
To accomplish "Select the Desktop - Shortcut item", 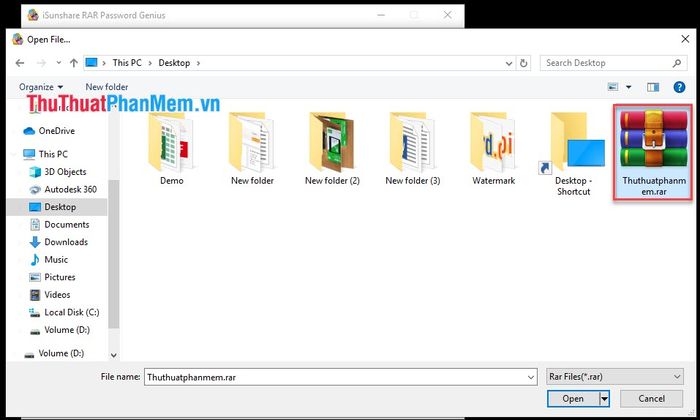I will pos(573,154).
